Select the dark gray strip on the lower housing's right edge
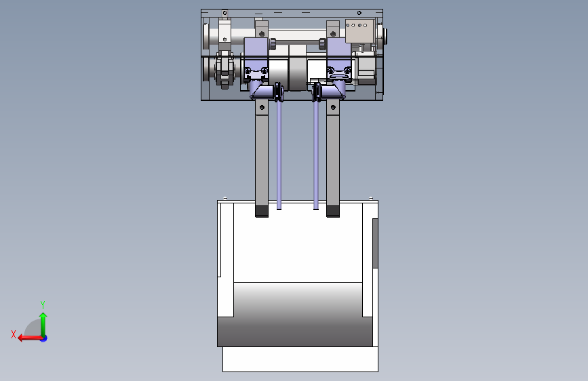 (375, 243)
